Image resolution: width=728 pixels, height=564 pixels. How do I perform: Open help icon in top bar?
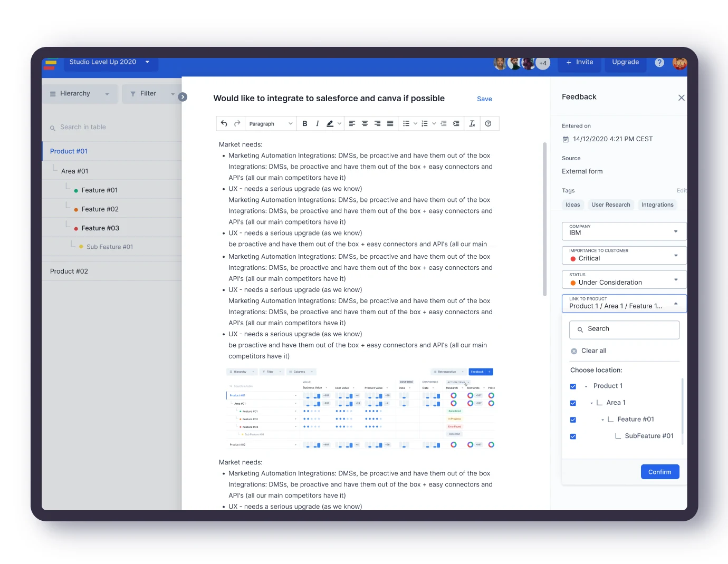(659, 62)
